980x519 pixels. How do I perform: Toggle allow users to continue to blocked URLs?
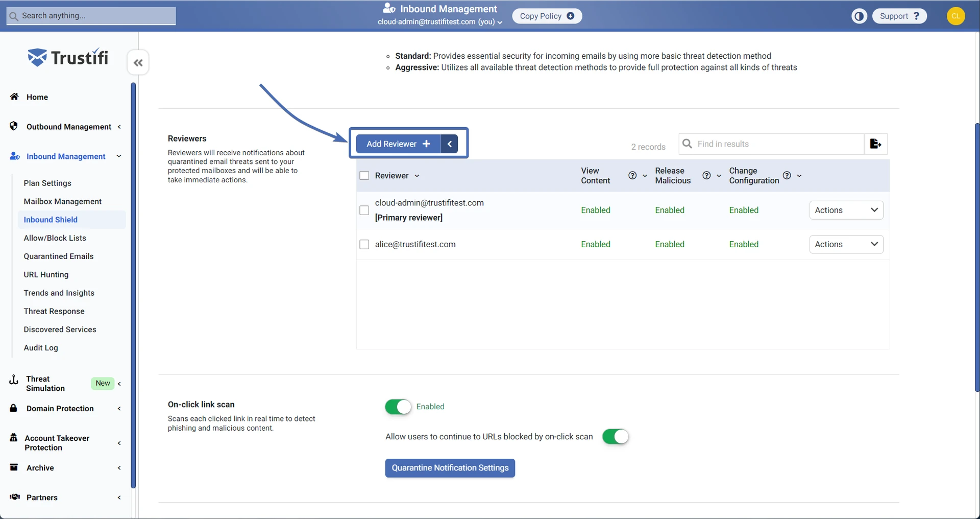pos(615,437)
